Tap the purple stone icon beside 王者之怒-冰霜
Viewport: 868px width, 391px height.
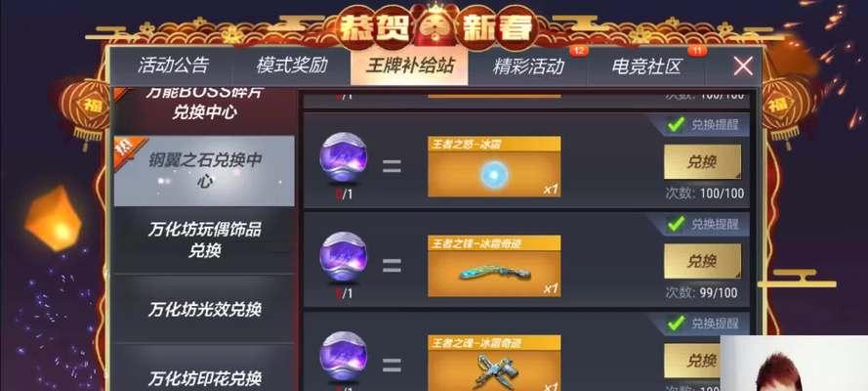344,160
